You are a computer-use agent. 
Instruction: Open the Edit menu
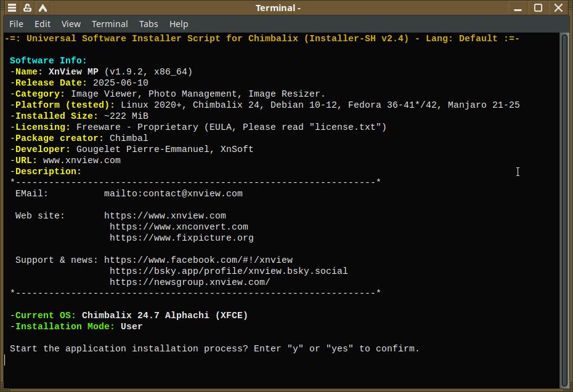tap(43, 24)
